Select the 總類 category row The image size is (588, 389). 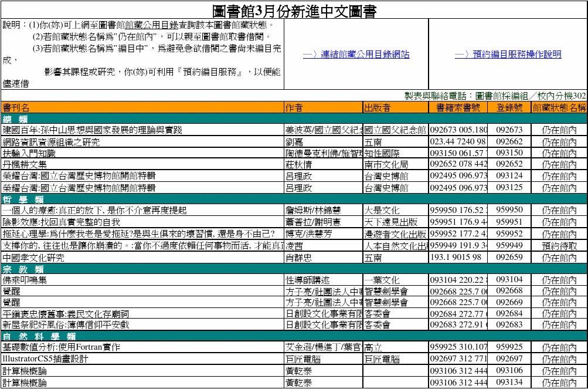pos(294,119)
